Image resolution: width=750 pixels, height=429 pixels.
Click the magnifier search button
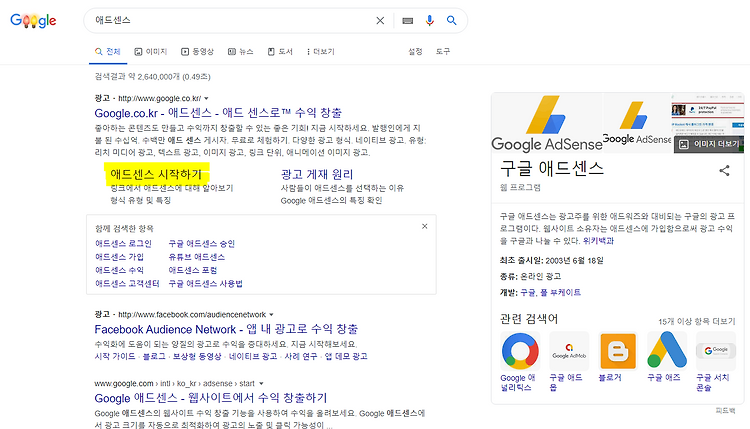coord(452,21)
